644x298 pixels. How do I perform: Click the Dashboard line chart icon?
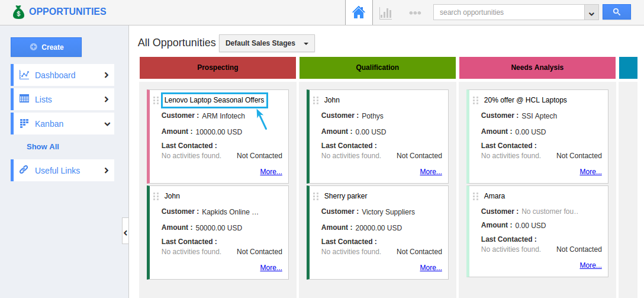tap(24, 75)
